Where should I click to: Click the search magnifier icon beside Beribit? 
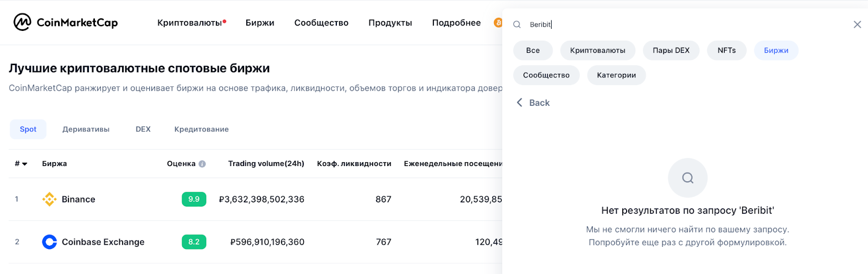pos(517,24)
